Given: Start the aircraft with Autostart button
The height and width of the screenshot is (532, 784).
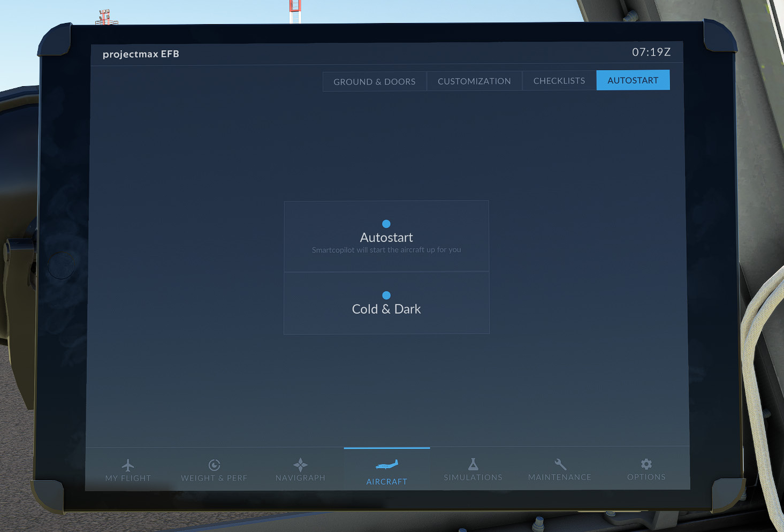Looking at the screenshot, I should (x=386, y=236).
